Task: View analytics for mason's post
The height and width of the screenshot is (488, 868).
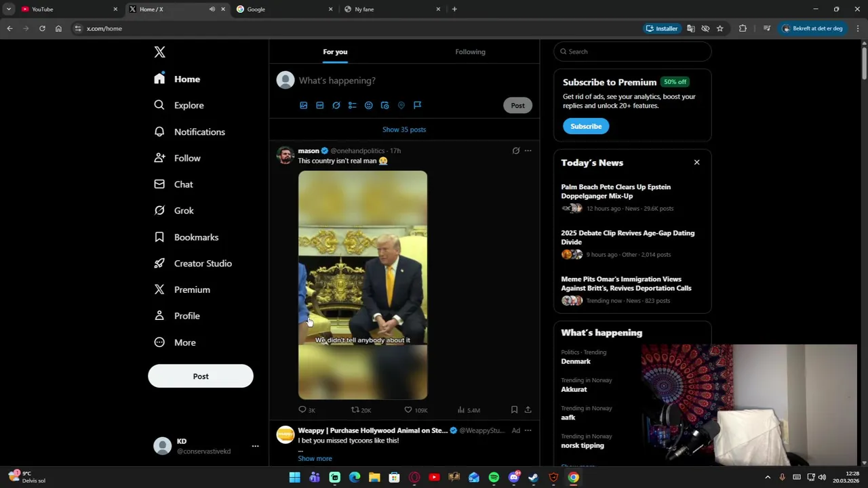Action: coord(469,410)
